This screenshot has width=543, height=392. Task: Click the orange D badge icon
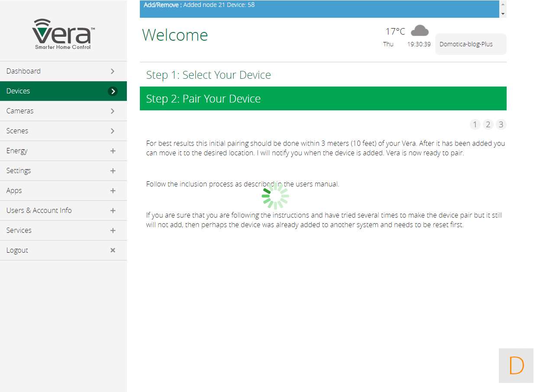coord(516,366)
